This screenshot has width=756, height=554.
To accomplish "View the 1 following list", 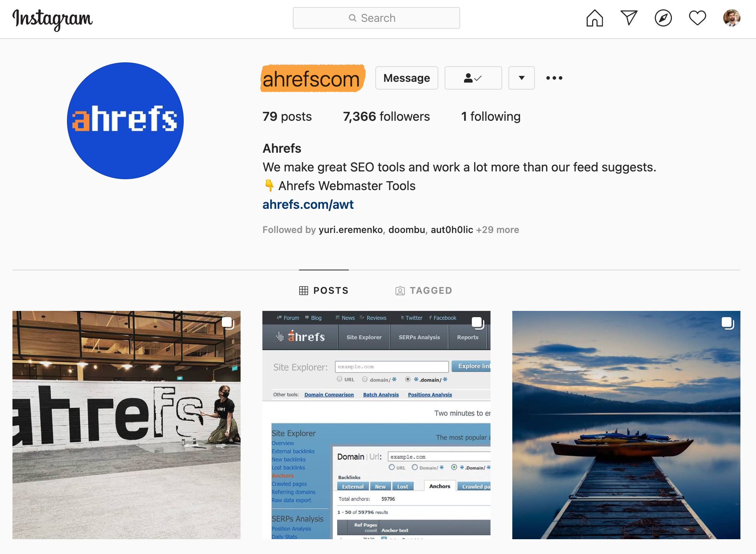I will pos(491,116).
